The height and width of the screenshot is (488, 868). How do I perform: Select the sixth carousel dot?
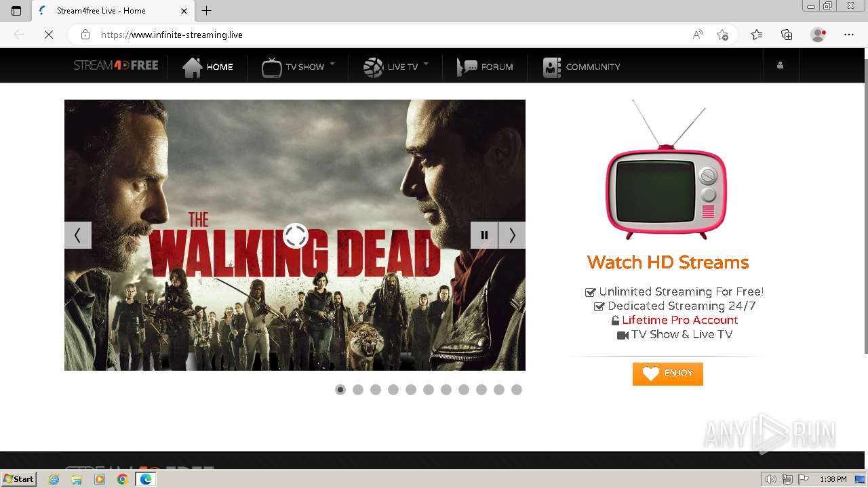tap(429, 390)
